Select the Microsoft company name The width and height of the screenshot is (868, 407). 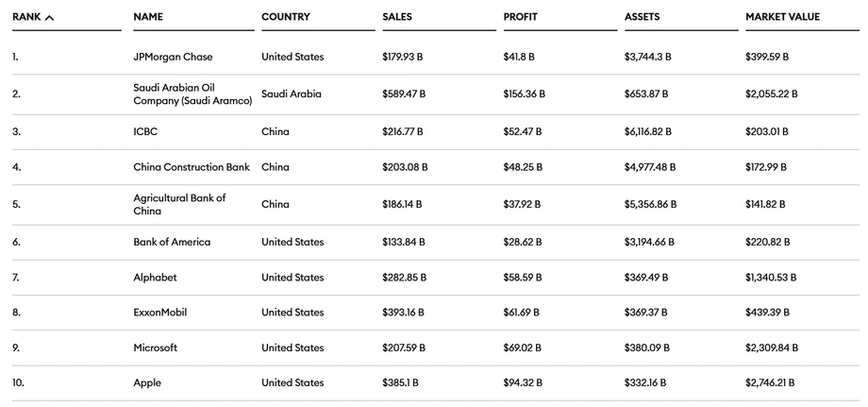[156, 348]
